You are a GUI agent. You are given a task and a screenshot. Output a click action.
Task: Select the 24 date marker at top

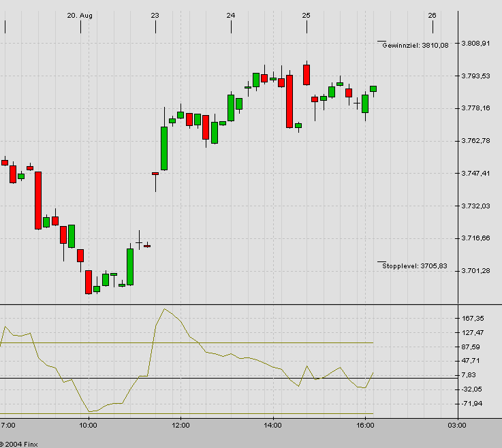pos(231,15)
